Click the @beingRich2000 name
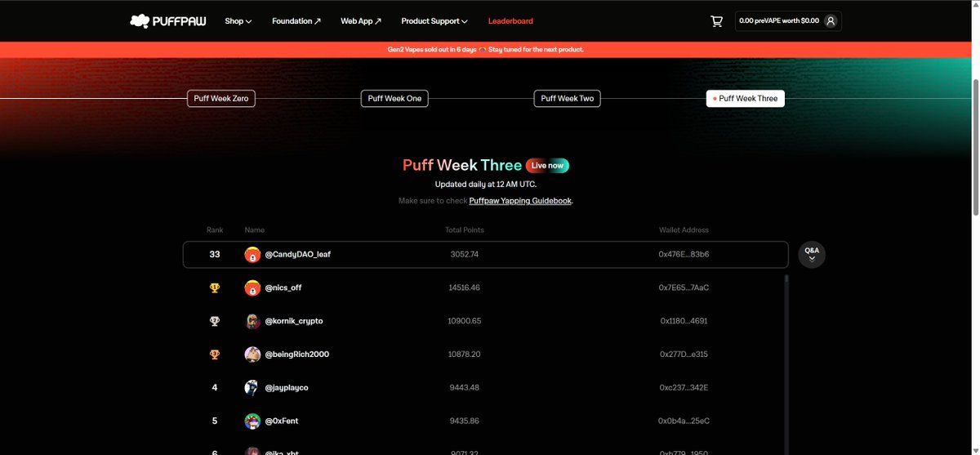The image size is (980, 455). [x=297, y=355]
